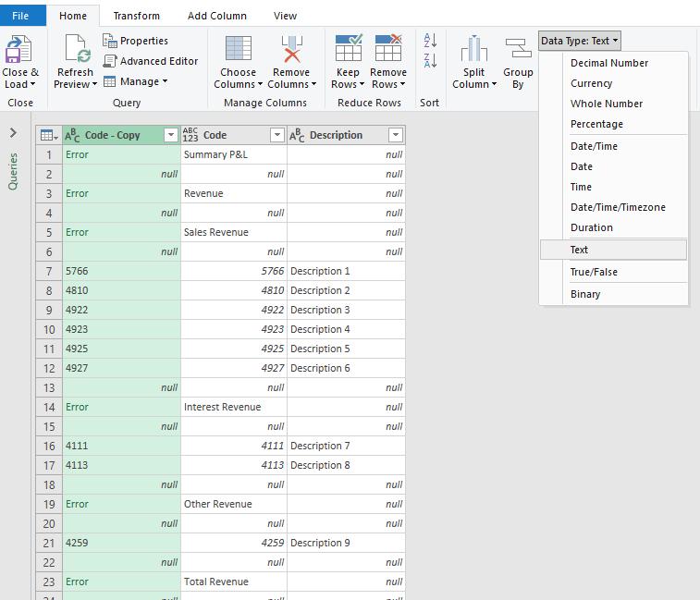The height and width of the screenshot is (600, 700).
Task: Switch to the View tab
Action: click(x=285, y=16)
